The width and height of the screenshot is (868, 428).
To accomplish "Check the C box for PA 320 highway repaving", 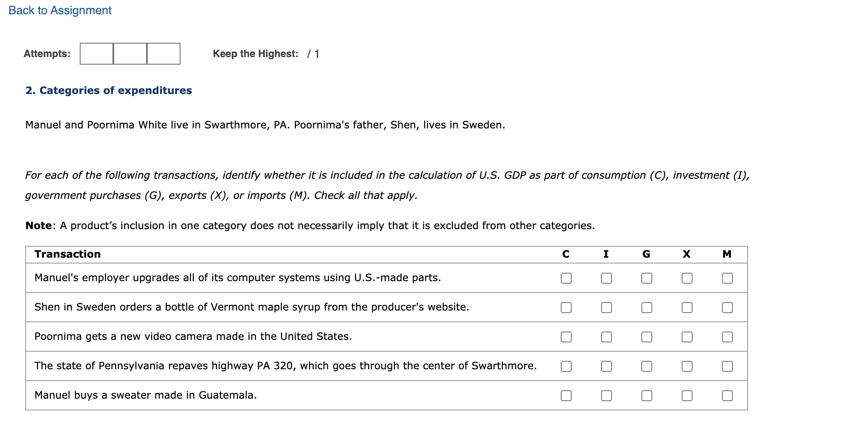I will tap(566, 366).
